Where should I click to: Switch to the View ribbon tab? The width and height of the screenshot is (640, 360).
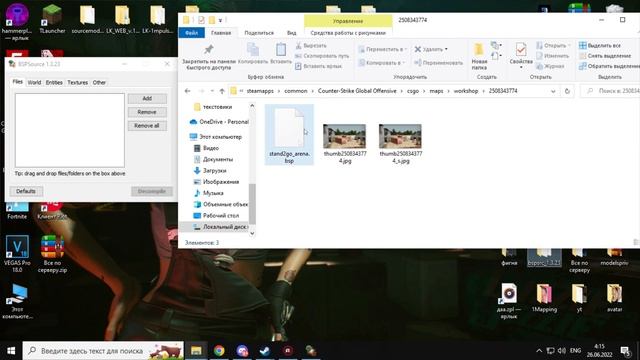[x=291, y=33]
